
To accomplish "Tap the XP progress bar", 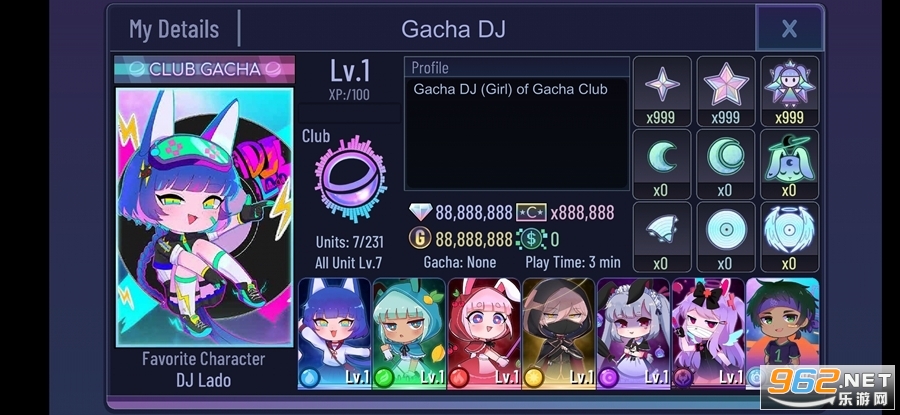I will pos(349,113).
